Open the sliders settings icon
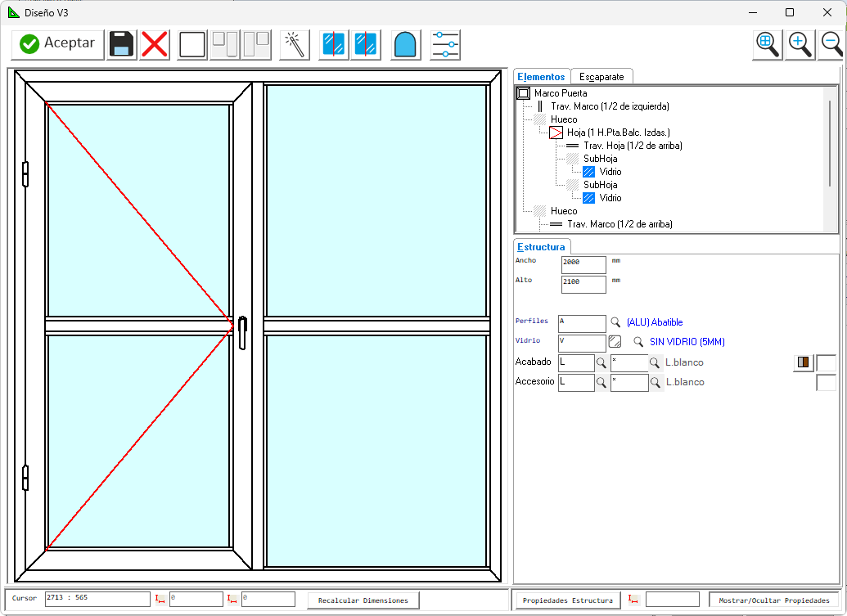The width and height of the screenshot is (847, 616). [445, 44]
